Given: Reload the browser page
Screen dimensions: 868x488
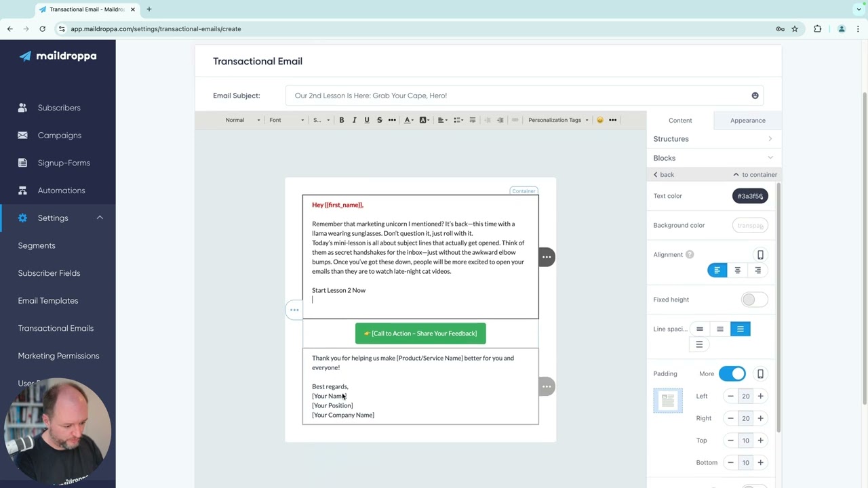Looking at the screenshot, I should click(x=42, y=29).
